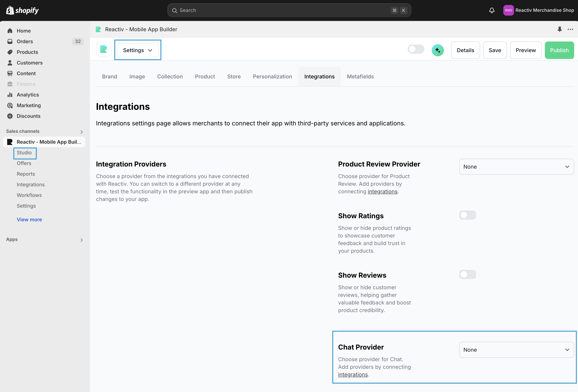Click the notifications bell icon

click(492, 10)
